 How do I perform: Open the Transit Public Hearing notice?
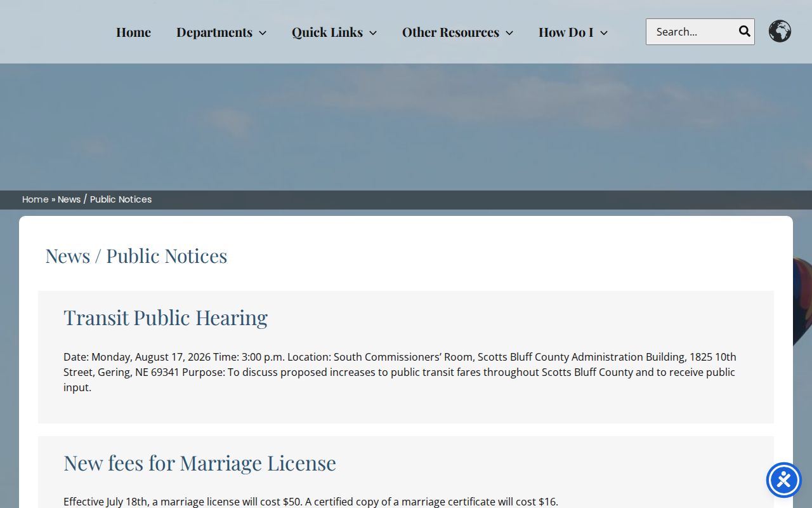click(x=166, y=317)
